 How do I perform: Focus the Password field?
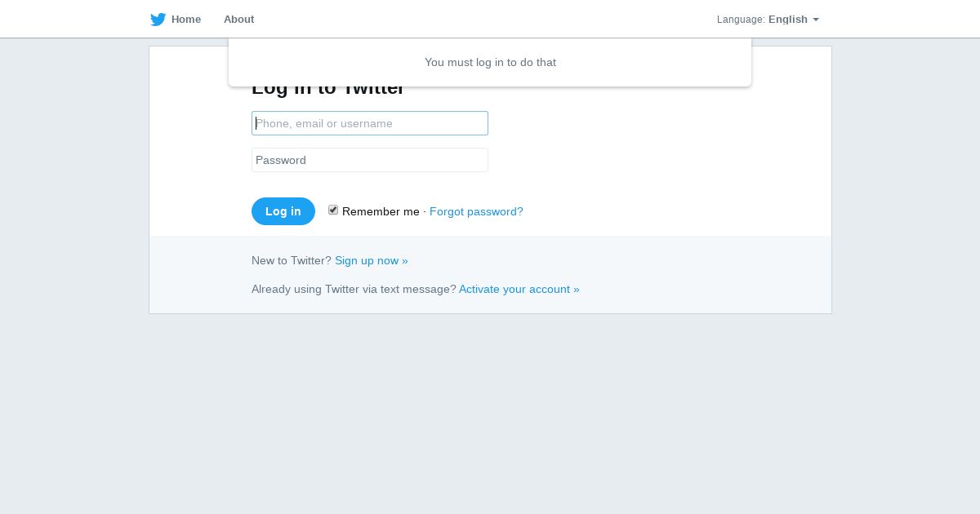370,160
